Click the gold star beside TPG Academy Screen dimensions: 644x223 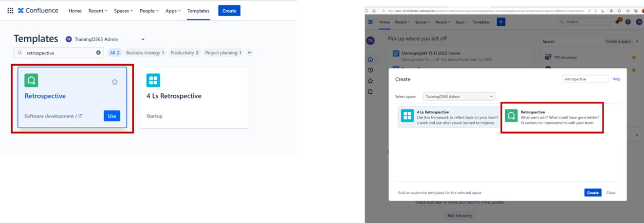coord(633,57)
